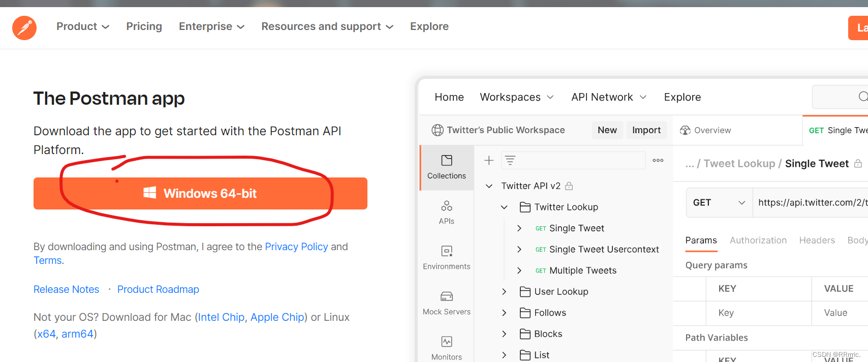The width and height of the screenshot is (868, 362).
Task: Open the Monitors sidebar panel
Action: pyautogui.click(x=447, y=348)
